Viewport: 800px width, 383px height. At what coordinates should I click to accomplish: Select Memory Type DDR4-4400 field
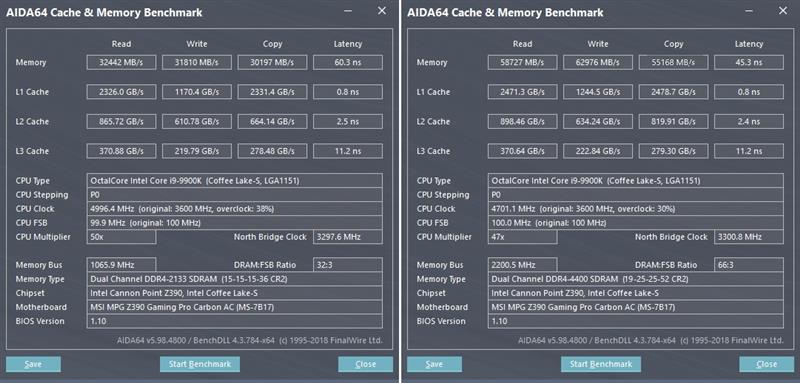tap(635, 279)
